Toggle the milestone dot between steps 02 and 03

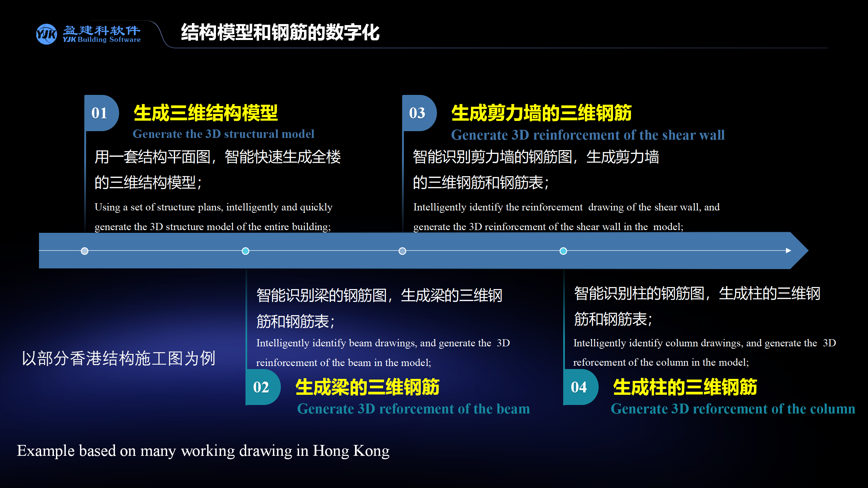402,251
